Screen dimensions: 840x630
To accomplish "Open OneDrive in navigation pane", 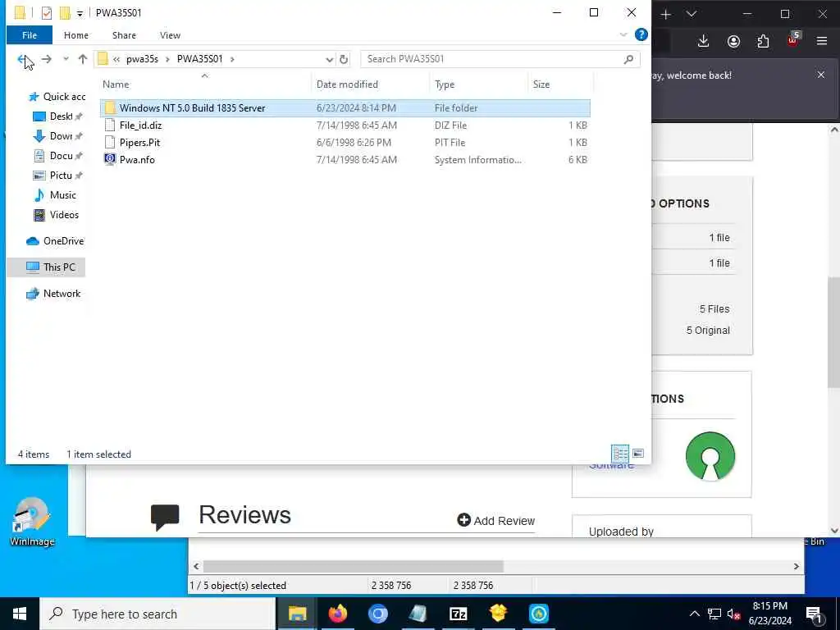I will [x=55, y=241].
